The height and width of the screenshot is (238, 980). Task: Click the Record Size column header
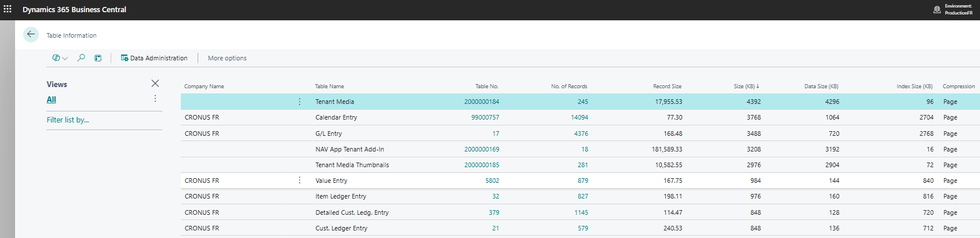(667, 86)
